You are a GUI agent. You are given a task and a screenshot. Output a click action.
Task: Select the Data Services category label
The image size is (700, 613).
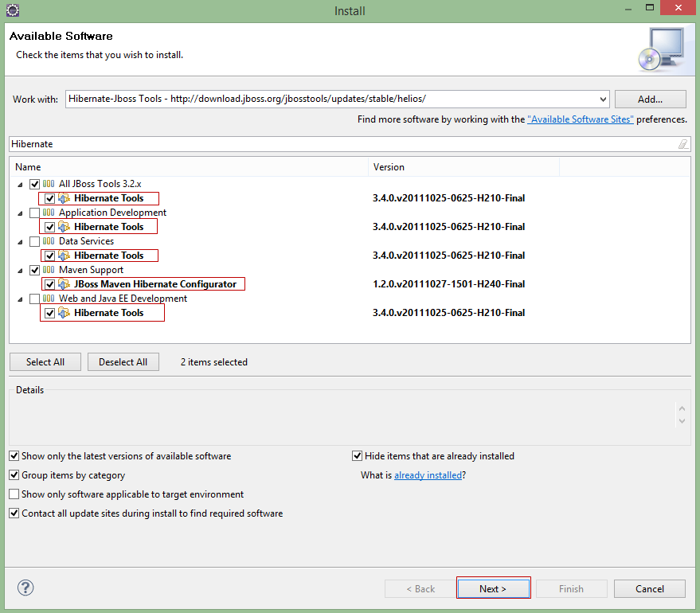tap(86, 241)
